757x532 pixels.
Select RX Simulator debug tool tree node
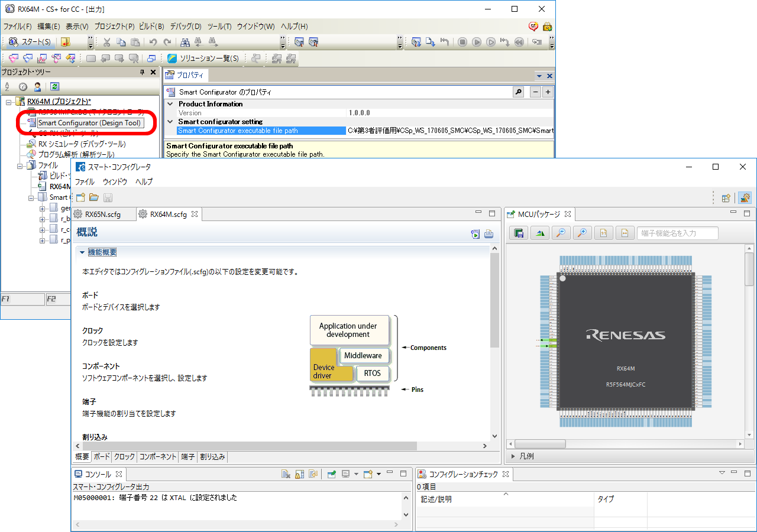point(82,144)
